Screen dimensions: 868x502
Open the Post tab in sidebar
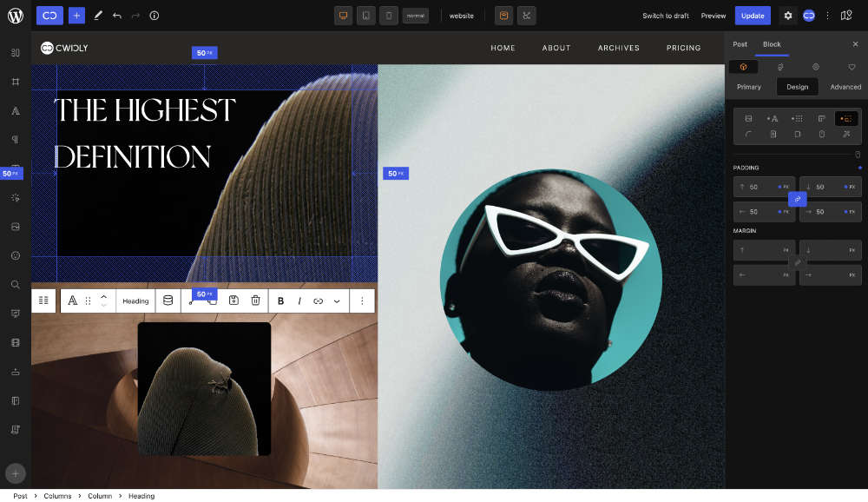[x=740, y=44]
